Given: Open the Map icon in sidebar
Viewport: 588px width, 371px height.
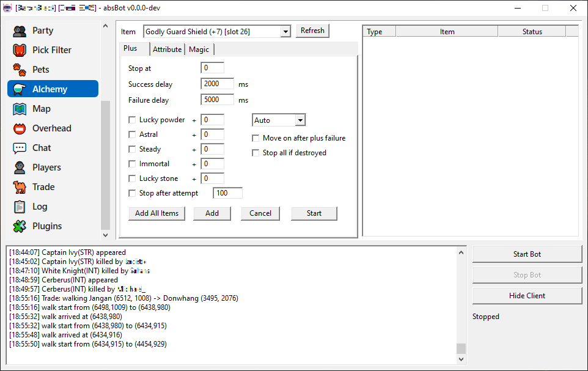Looking at the screenshot, I should click(20, 109).
